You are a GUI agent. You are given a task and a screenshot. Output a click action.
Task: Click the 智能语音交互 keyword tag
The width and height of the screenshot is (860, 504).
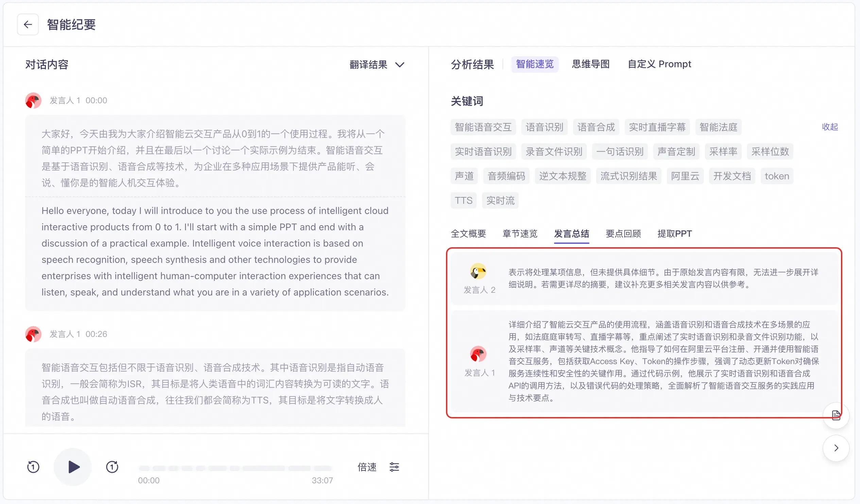(x=483, y=127)
